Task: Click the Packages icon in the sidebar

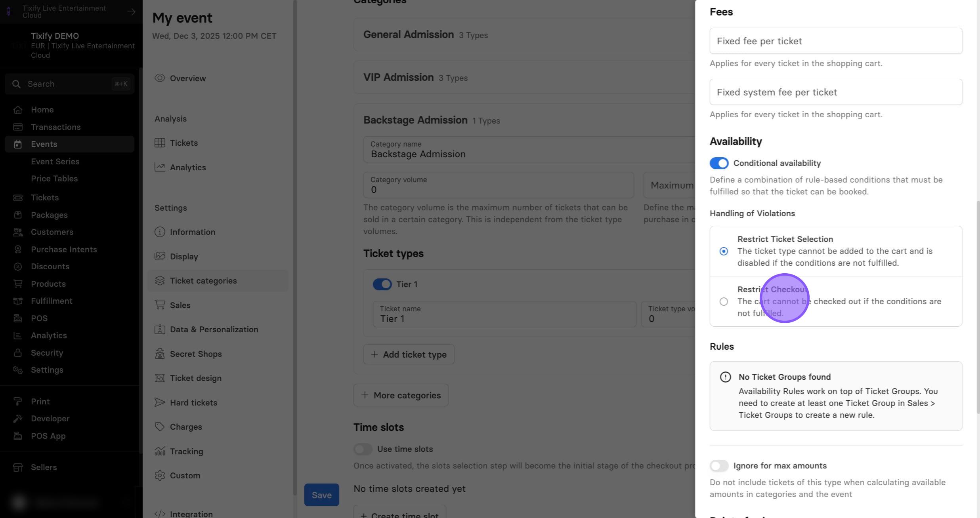Action: [x=17, y=215]
